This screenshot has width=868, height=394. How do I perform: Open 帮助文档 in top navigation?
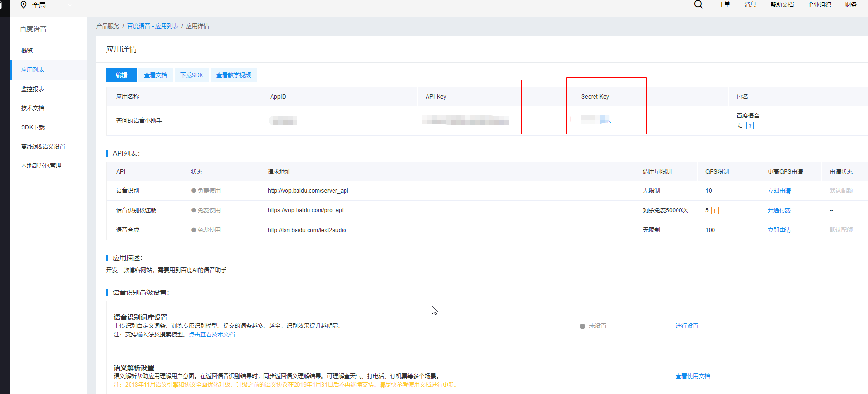782,5
